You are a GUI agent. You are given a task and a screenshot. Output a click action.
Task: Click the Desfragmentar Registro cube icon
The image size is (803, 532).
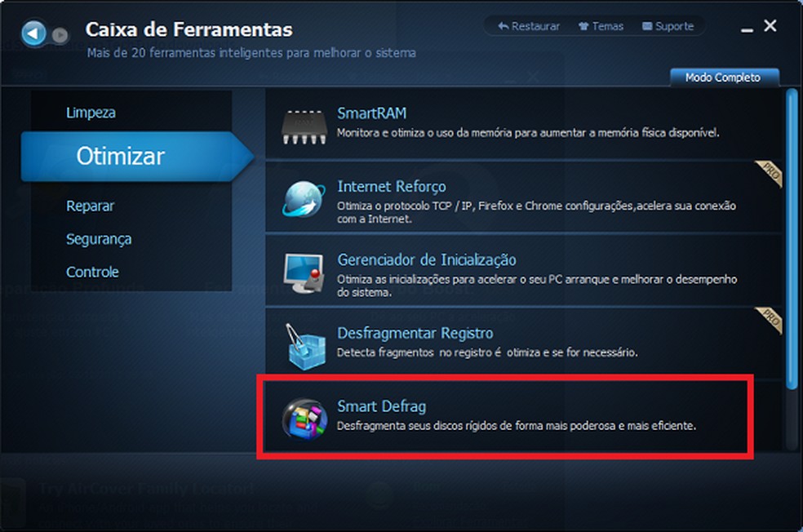click(x=305, y=347)
